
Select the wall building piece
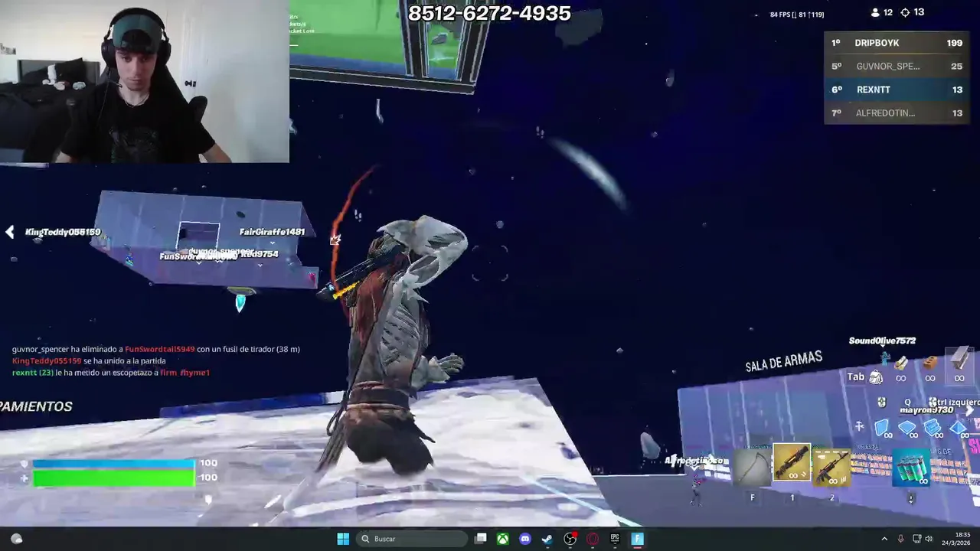click(x=882, y=427)
